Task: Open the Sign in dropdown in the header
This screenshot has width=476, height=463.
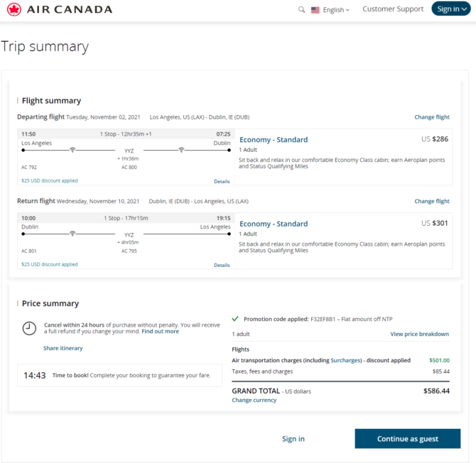Action: click(x=450, y=9)
